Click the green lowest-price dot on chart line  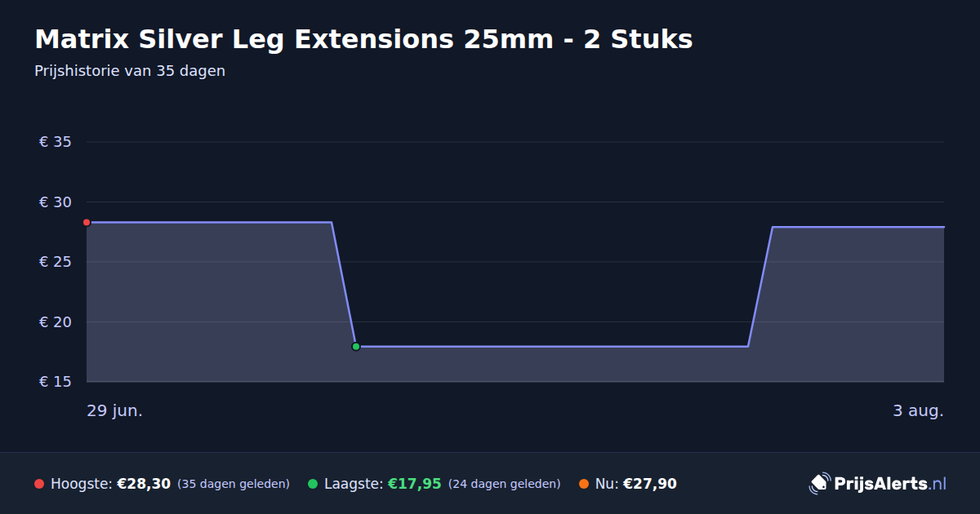coord(356,347)
